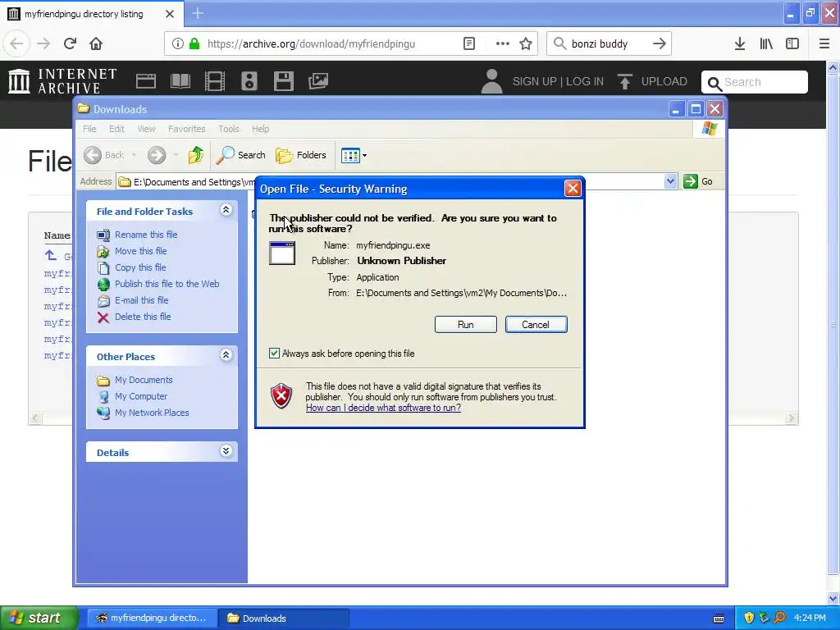This screenshot has width=840, height=630.
Task: Open the View menu in the Downloads window
Action: [x=146, y=129]
